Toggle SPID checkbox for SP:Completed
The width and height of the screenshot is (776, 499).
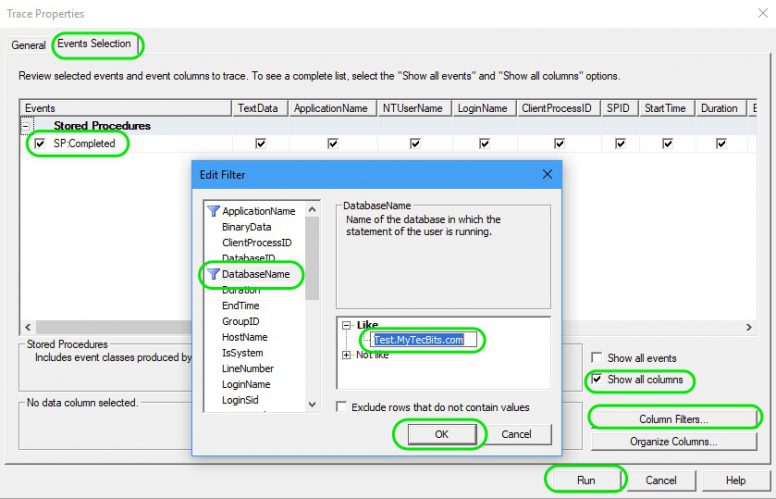pyautogui.click(x=620, y=144)
